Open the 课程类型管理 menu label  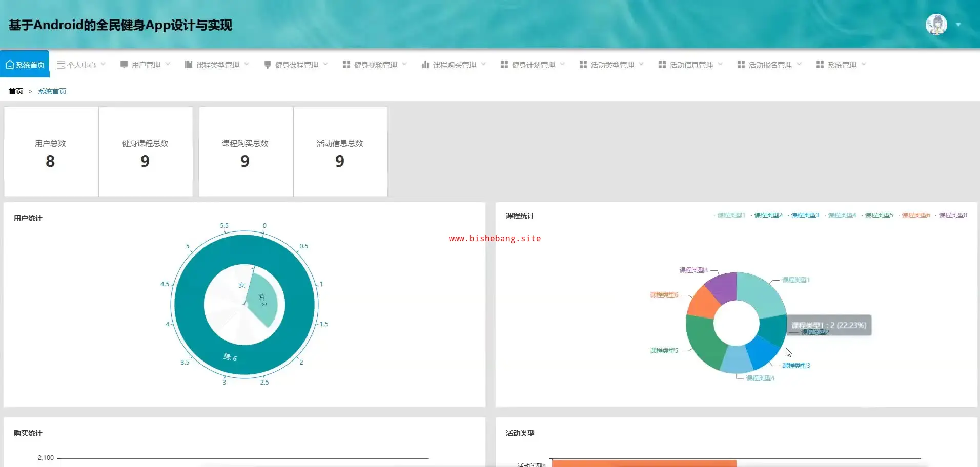click(x=218, y=65)
